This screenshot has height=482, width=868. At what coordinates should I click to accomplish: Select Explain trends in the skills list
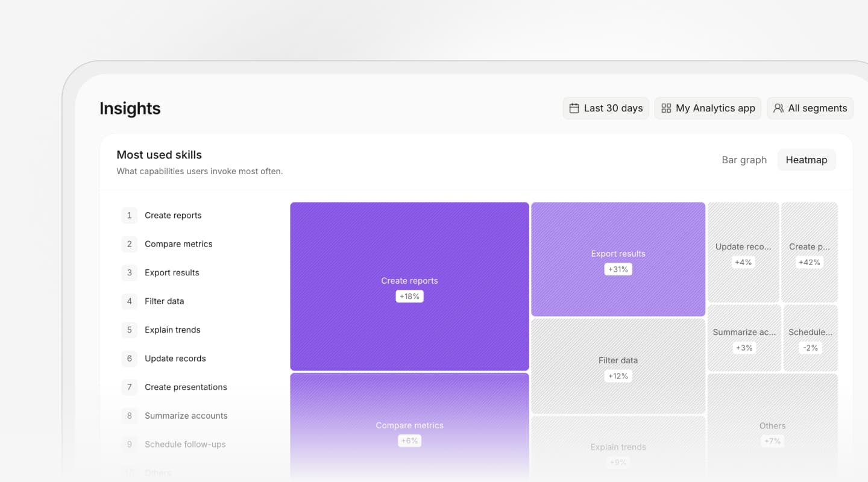click(x=172, y=330)
